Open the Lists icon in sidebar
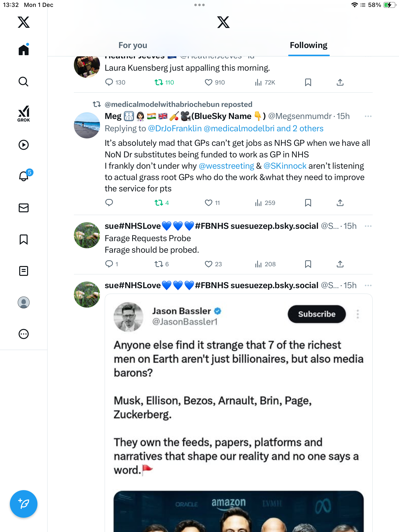This screenshot has width=399, height=532. [24, 271]
